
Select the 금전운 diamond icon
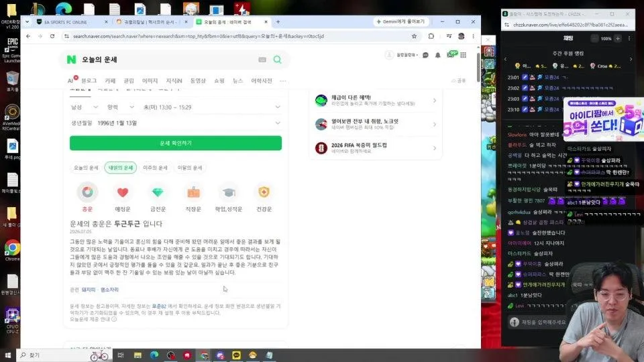(x=158, y=192)
